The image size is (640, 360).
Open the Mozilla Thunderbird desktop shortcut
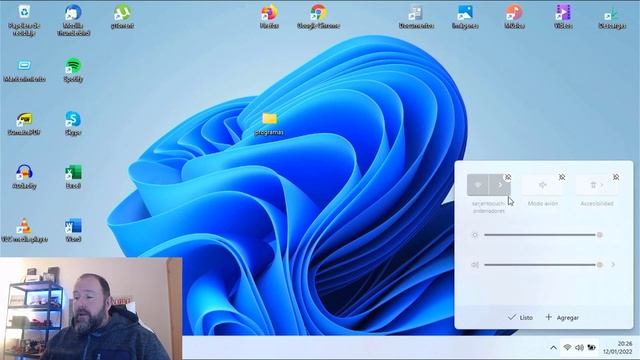point(73,19)
